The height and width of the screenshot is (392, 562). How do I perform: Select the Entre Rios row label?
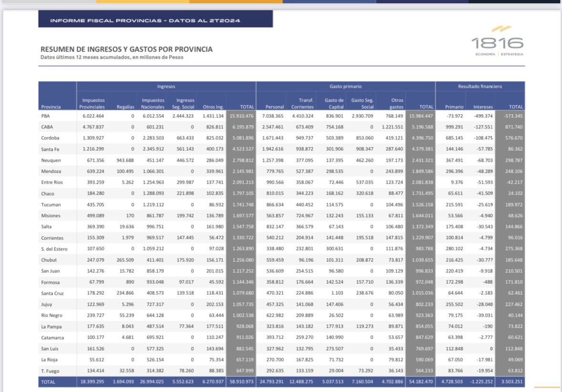tap(52, 182)
